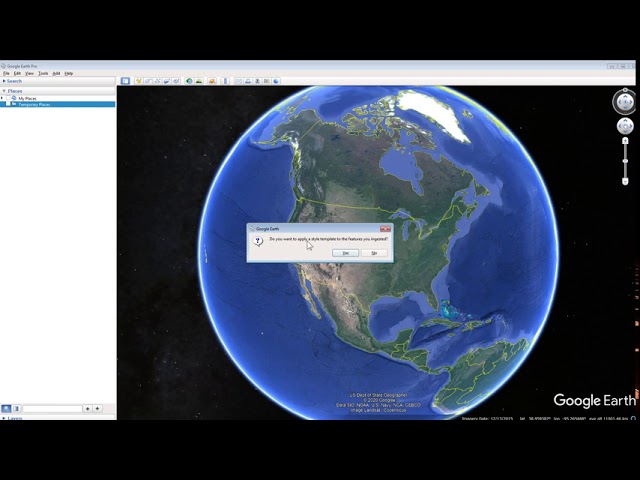Click the Email envelope icon
The width and height of the screenshot is (640, 480).
click(238, 81)
